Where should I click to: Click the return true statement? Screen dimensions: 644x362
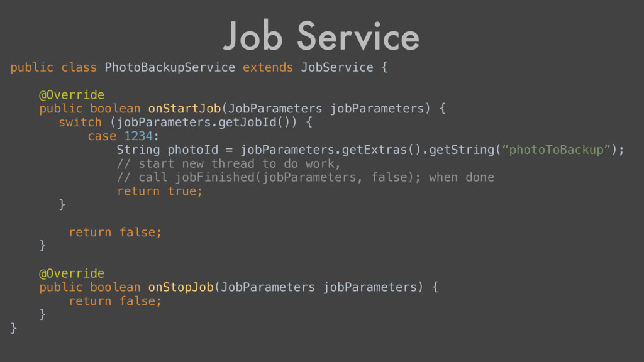(x=160, y=191)
